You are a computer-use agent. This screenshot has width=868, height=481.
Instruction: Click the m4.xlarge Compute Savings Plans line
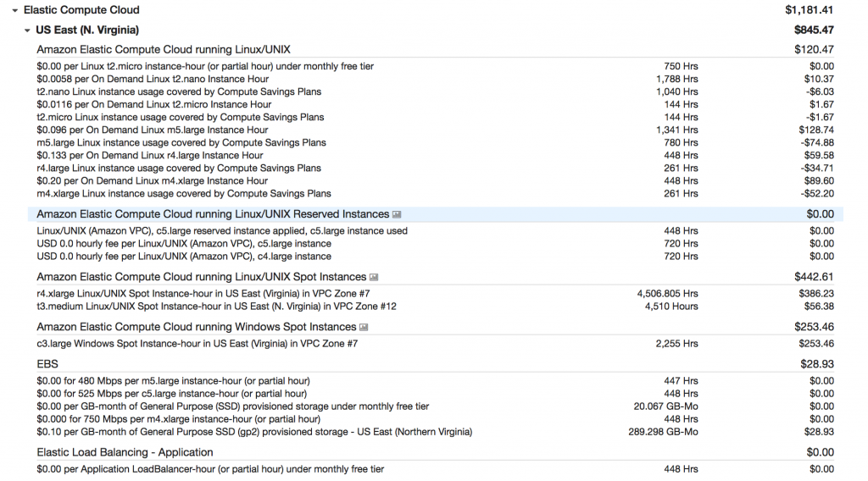tap(184, 194)
